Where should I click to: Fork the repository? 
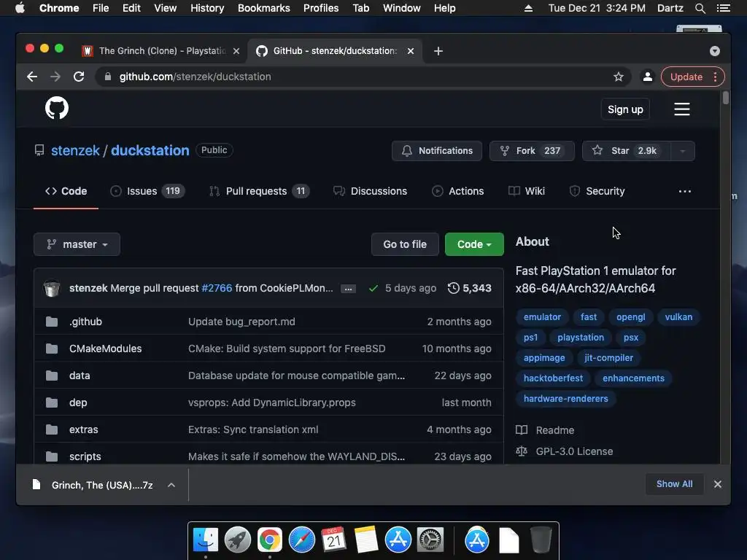point(532,151)
